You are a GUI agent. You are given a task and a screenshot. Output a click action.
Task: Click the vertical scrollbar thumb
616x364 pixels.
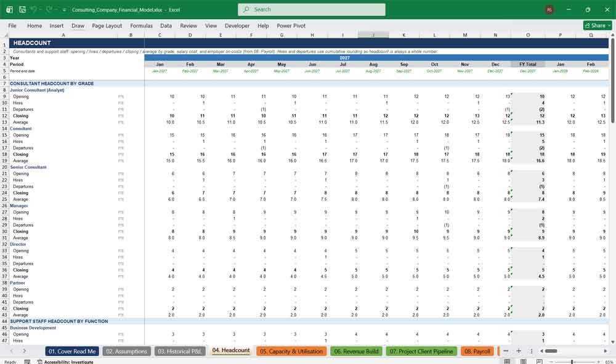click(x=612, y=81)
